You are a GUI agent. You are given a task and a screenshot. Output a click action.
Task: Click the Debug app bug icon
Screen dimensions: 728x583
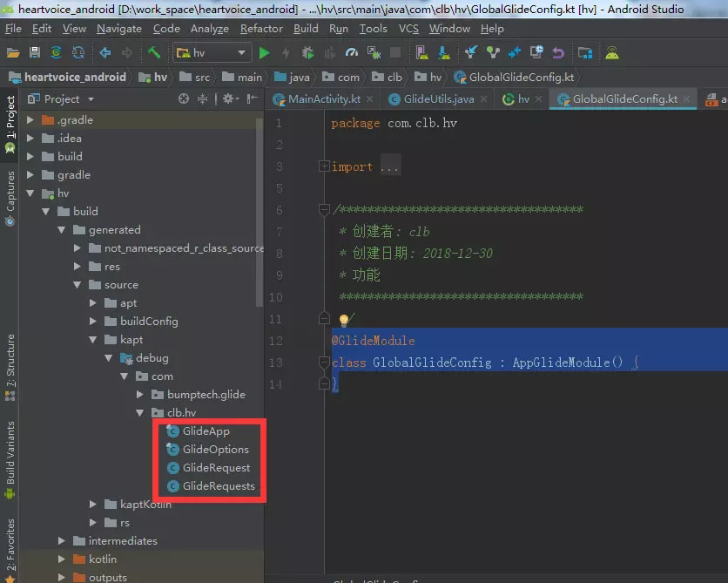coord(308,53)
